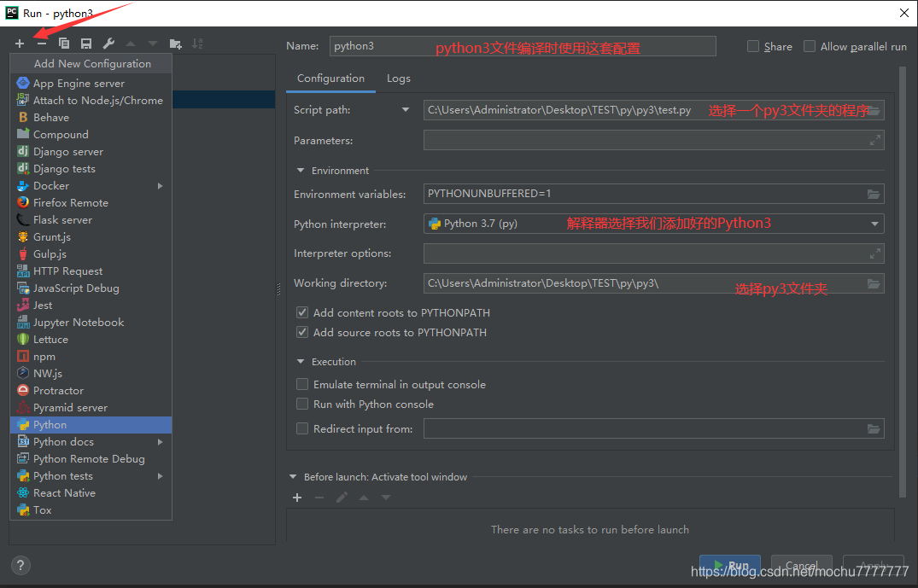Choose NW.js configuration type
The image size is (918, 588).
click(91, 373)
